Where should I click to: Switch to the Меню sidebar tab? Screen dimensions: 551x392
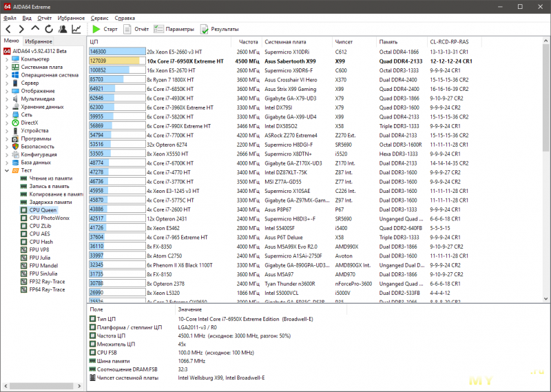pyautogui.click(x=12, y=41)
